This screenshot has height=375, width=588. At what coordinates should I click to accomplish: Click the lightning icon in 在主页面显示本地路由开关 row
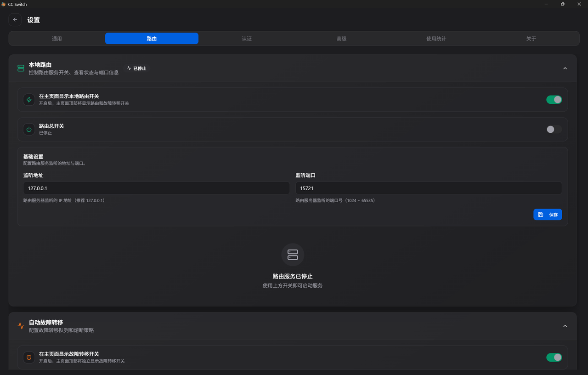pyautogui.click(x=29, y=100)
